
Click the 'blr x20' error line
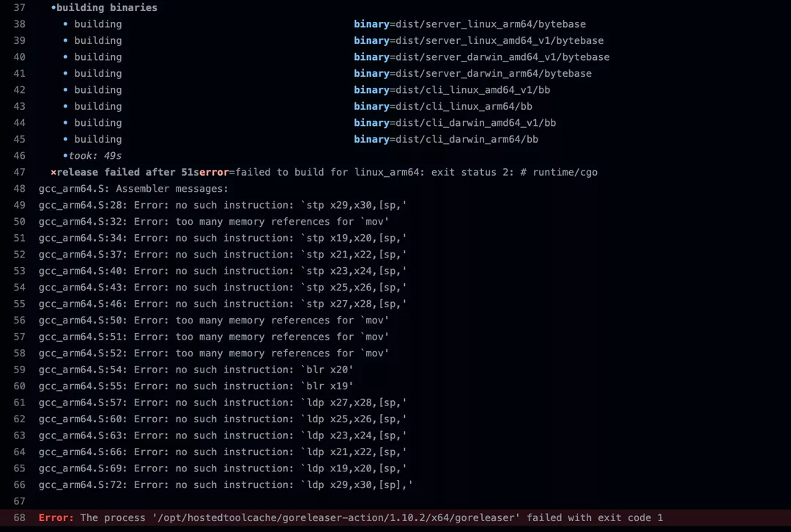[196, 370]
